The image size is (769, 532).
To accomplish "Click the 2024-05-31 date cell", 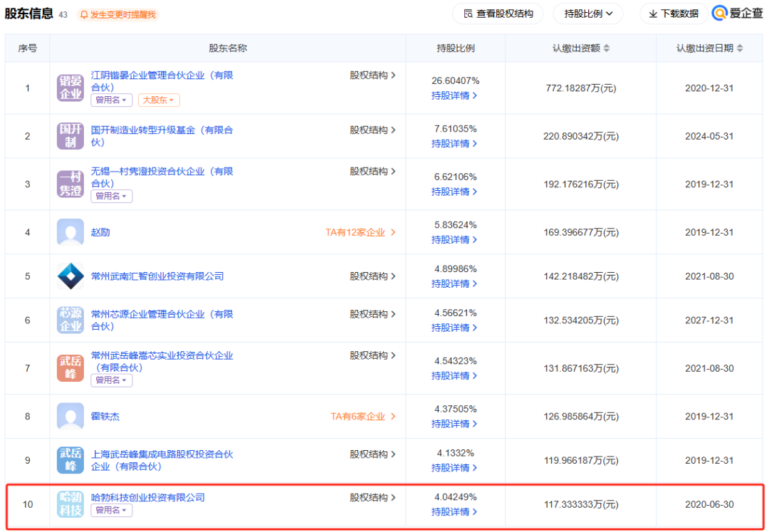I will click(709, 136).
